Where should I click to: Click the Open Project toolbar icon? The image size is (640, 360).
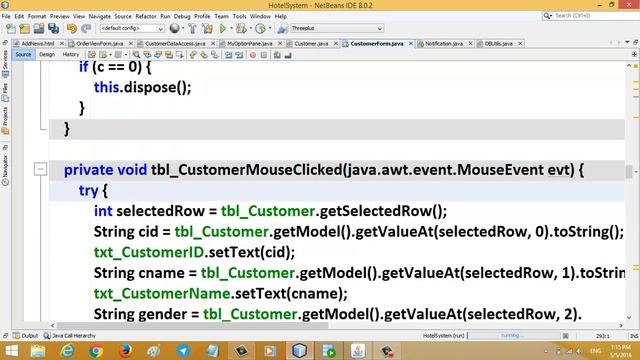point(39,28)
